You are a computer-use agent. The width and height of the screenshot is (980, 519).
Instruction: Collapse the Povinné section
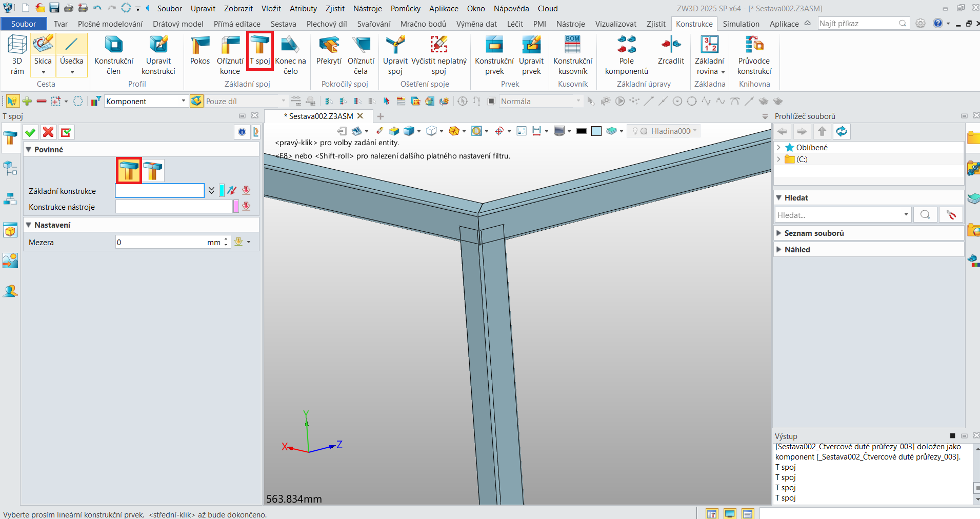[x=29, y=150]
